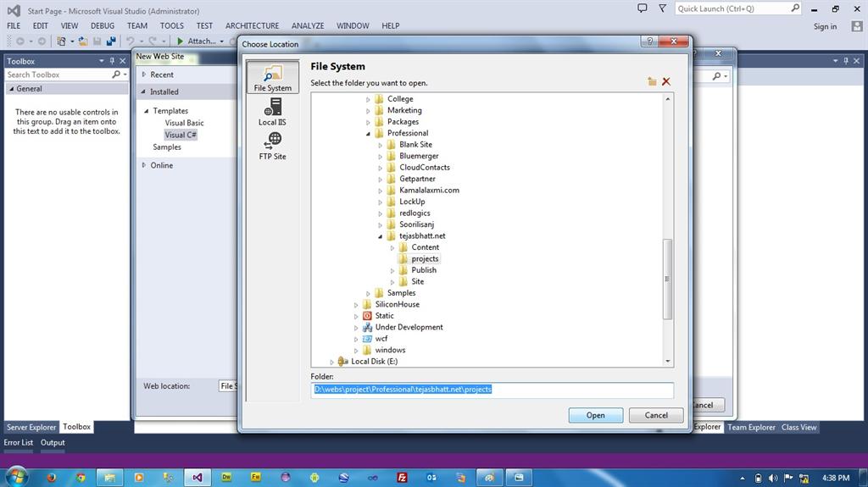This screenshot has width=868, height=487.
Task: Open the Output tab
Action: click(53, 443)
